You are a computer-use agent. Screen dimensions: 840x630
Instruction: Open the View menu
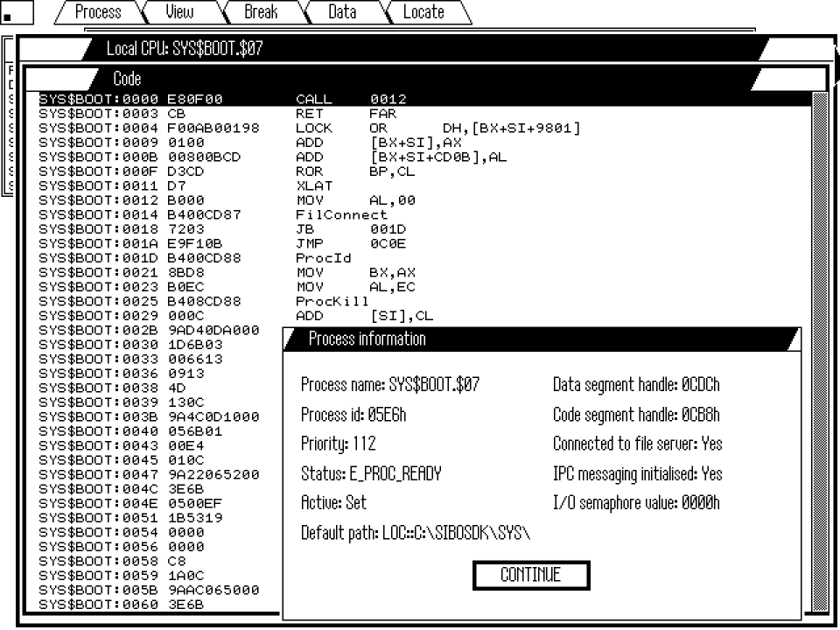179,12
